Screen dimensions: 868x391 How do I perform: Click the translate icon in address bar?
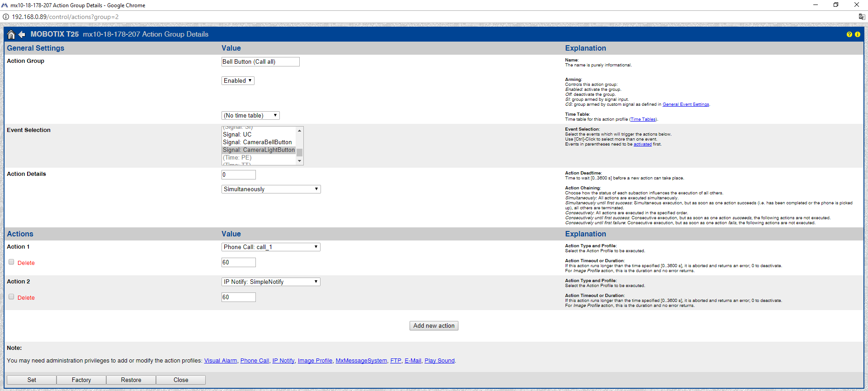(862, 17)
